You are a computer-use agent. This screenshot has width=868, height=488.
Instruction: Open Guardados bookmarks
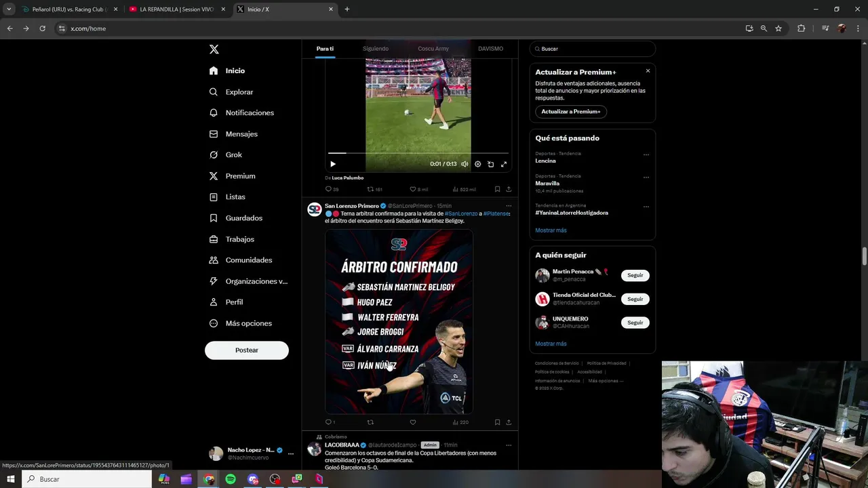tap(235, 218)
